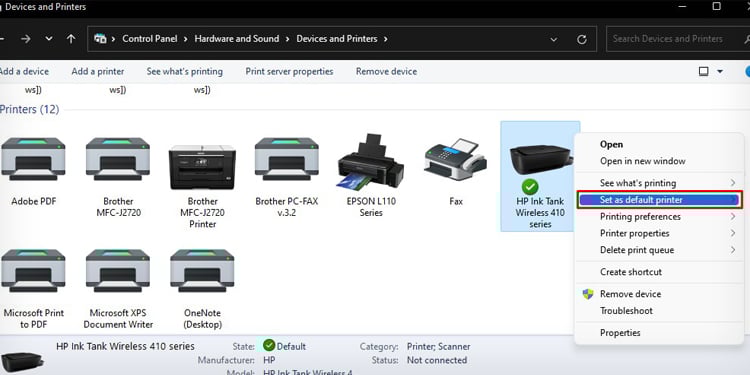This screenshot has height=375, width=750.
Task: Click Print server properties in toolbar
Action: (x=289, y=71)
